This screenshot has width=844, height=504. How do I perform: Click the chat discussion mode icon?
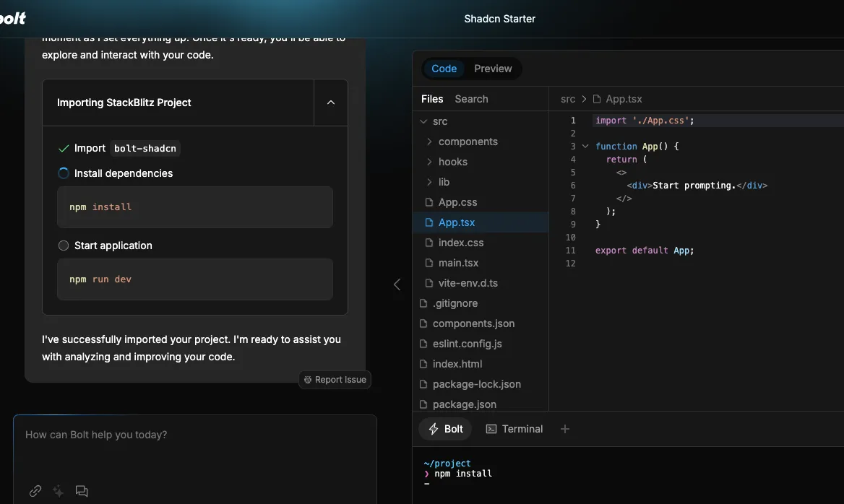[x=81, y=490]
